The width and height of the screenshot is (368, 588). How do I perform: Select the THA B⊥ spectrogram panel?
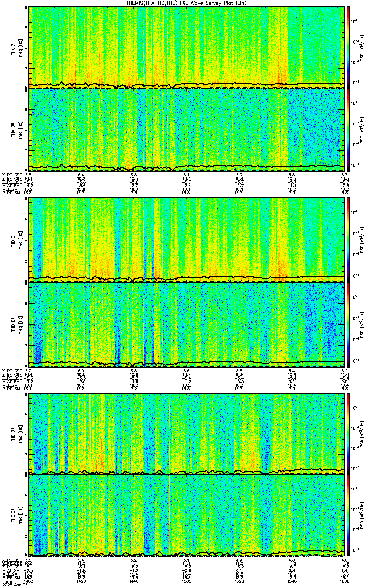pos(187,47)
